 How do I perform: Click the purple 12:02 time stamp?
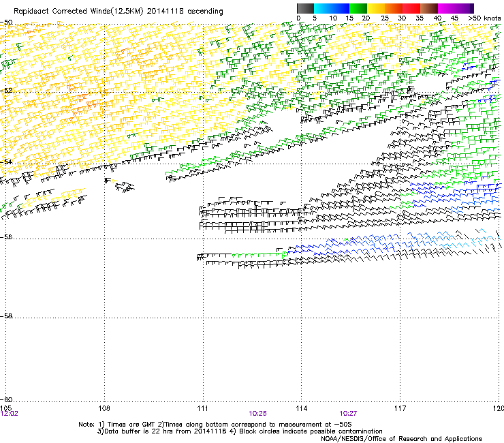10,414
